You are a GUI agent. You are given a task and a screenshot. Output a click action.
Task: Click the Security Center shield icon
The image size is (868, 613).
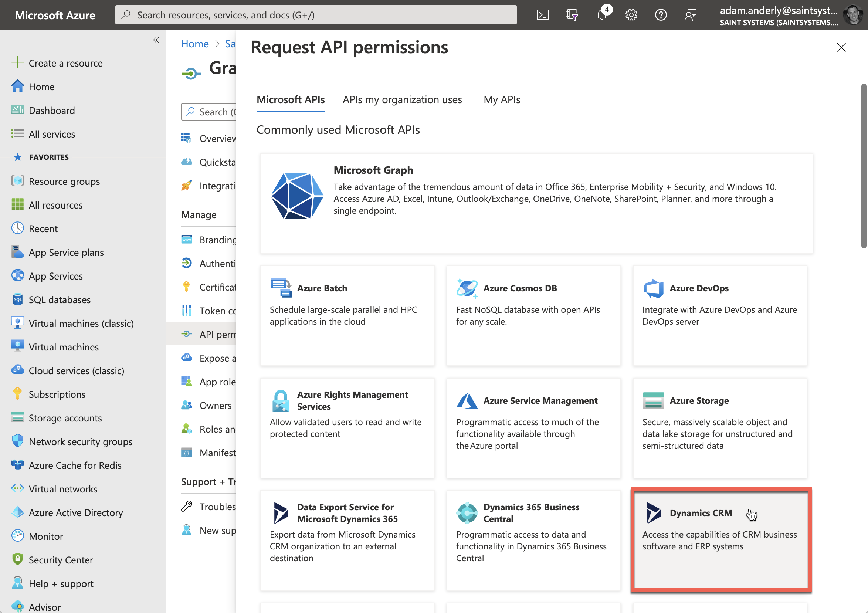[17, 560]
